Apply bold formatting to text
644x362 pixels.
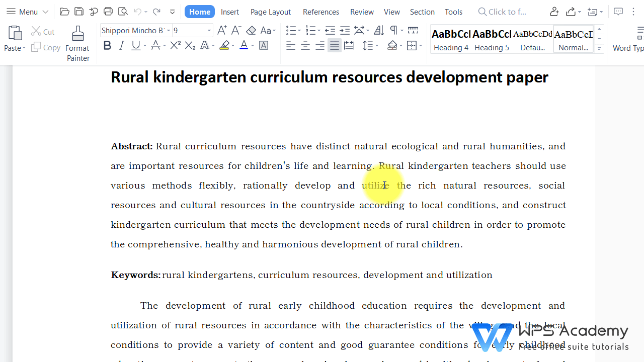[107, 45]
